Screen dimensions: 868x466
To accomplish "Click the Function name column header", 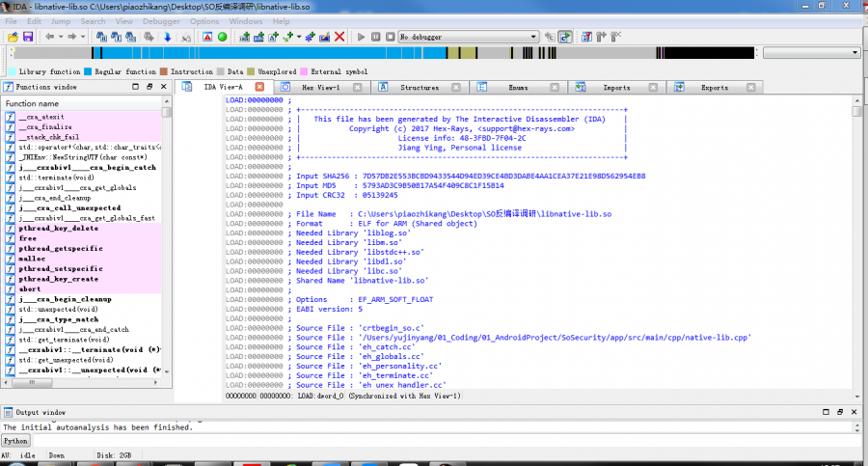I will tap(81, 103).
